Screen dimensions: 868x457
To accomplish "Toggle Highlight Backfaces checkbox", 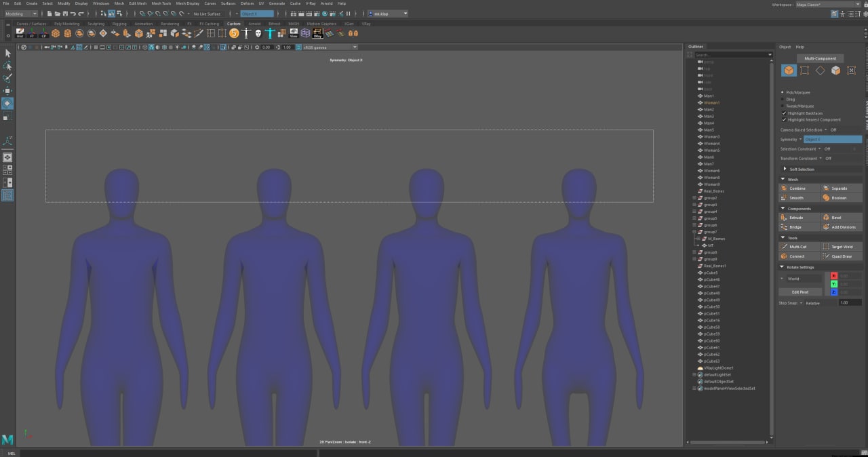I will (784, 113).
